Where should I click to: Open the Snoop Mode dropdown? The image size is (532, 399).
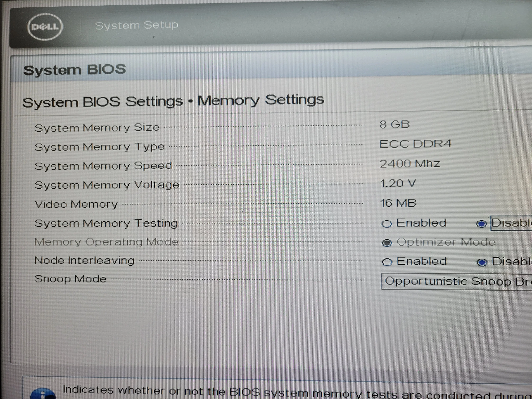(457, 281)
